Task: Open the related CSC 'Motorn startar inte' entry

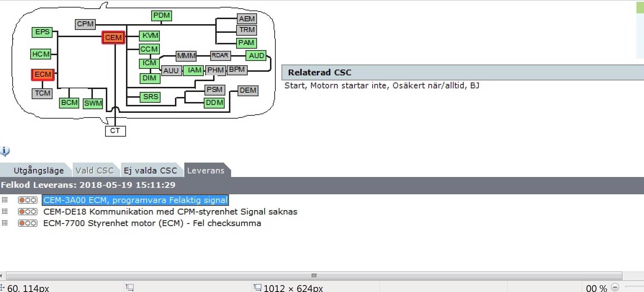Action: pyautogui.click(x=382, y=85)
